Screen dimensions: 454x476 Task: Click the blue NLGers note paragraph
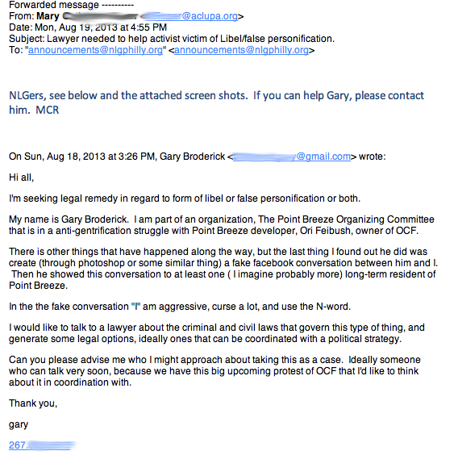point(216,102)
